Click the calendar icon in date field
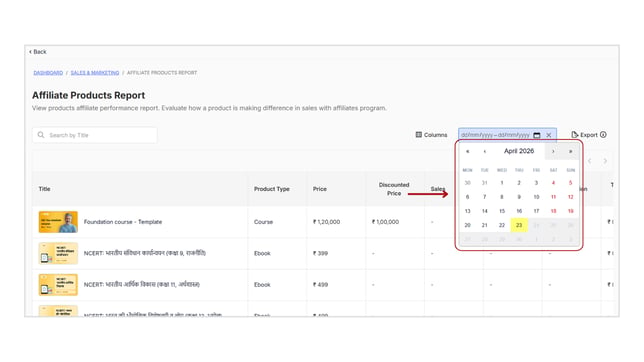This screenshot has height=362, width=644. pyautogui.click(x=537, y=135)
